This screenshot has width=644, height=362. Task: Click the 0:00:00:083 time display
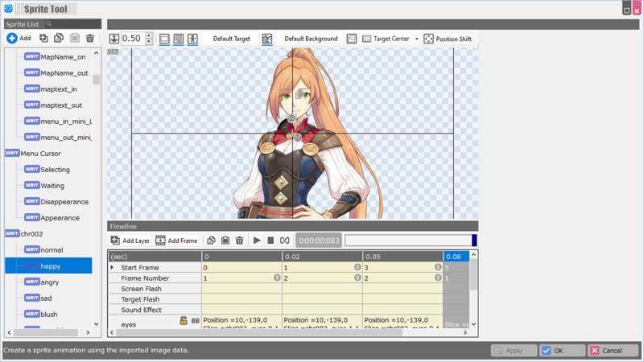319,241
